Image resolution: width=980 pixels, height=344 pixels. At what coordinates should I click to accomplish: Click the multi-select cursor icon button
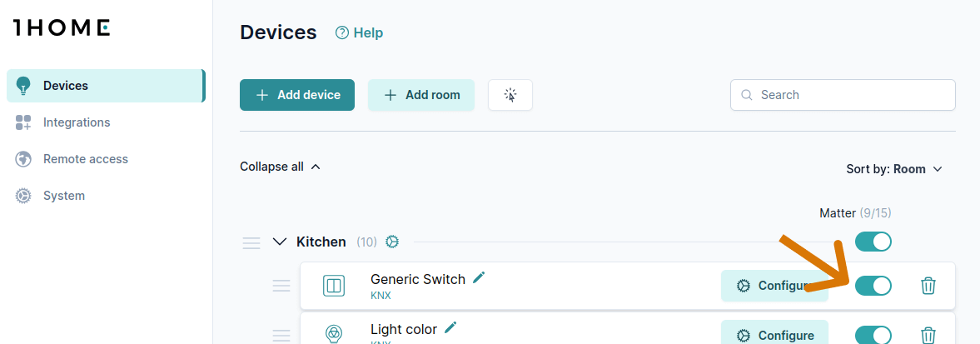(x=510, y=95)
